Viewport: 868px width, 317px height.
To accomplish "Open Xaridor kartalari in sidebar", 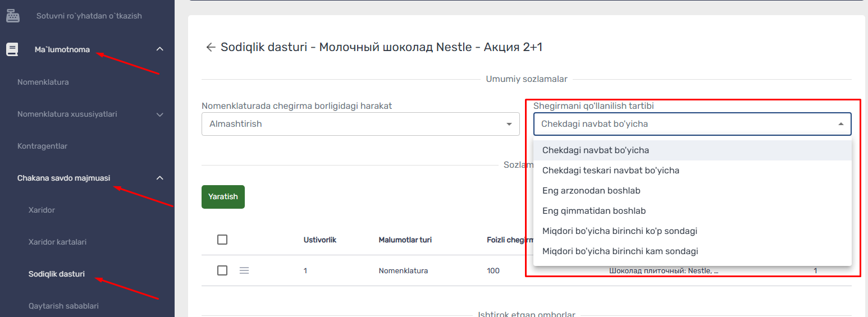I will [x=57, y=242].
